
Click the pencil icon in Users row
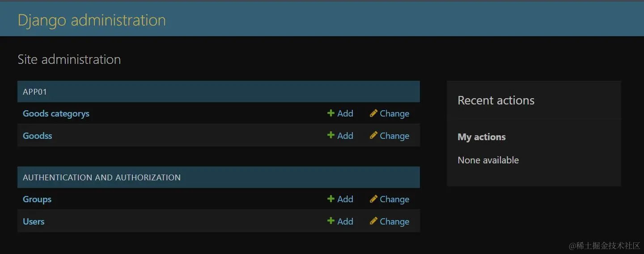tap(373, 221)
